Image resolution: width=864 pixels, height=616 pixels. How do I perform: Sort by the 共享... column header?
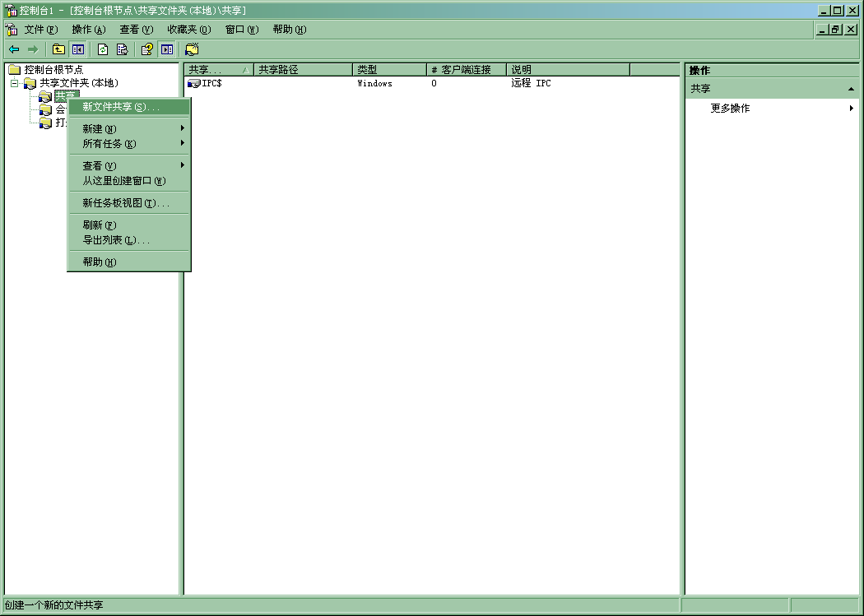pos(219,69)
